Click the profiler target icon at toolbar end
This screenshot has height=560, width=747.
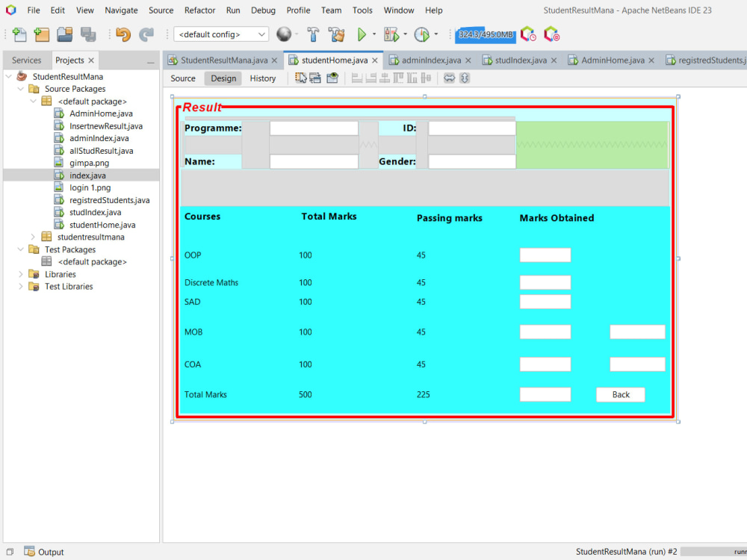coord(552,34)
